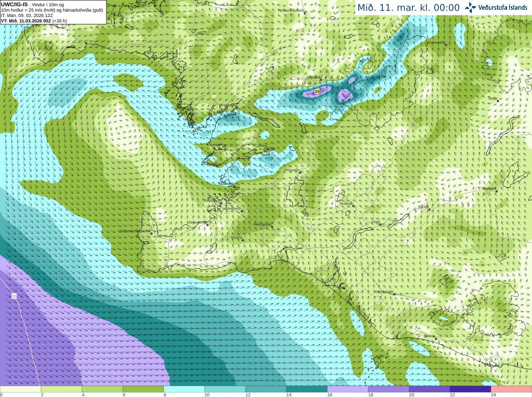Click the legend value '20'
532x398 pixels.
click(x=411, y=395)
